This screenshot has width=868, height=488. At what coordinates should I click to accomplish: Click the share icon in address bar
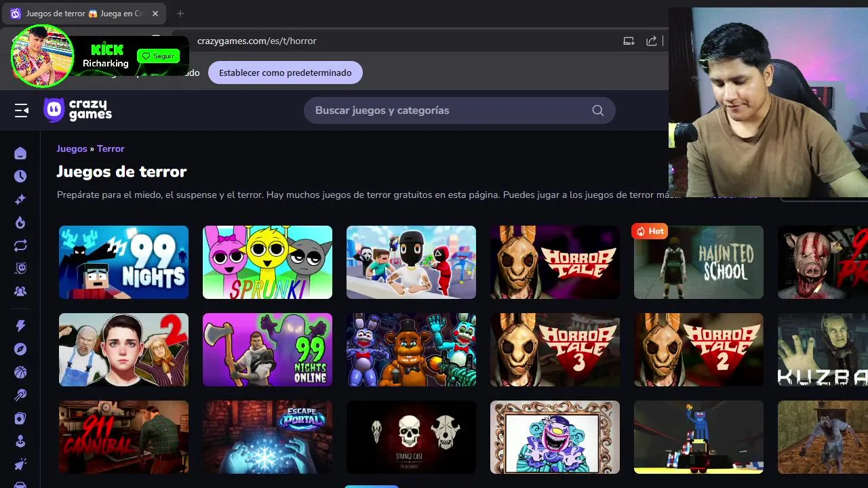[x=651, y=41]
